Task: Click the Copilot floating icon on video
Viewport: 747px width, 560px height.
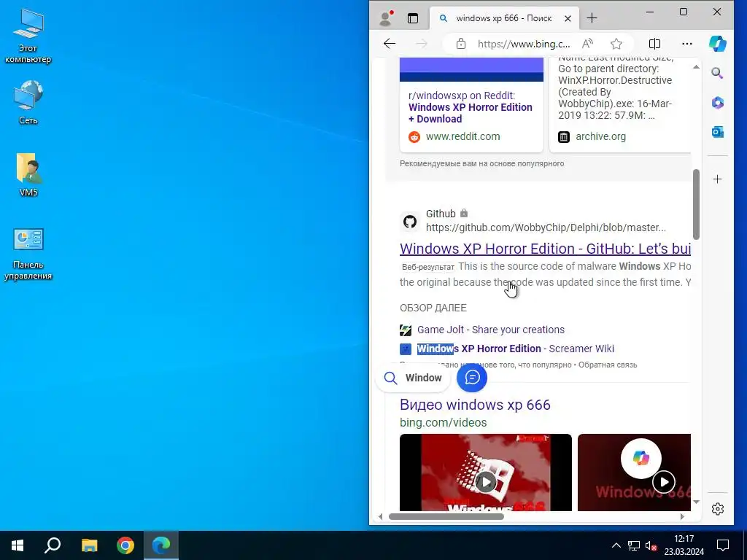Action: click(x=640, y=459)
